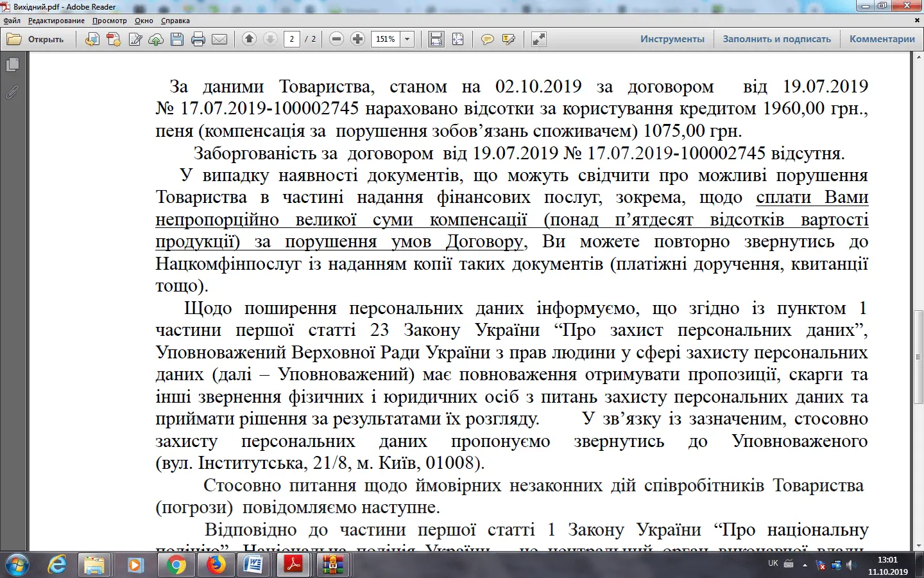
Task: Open the Просмотр menu
Action: (109, 20)
